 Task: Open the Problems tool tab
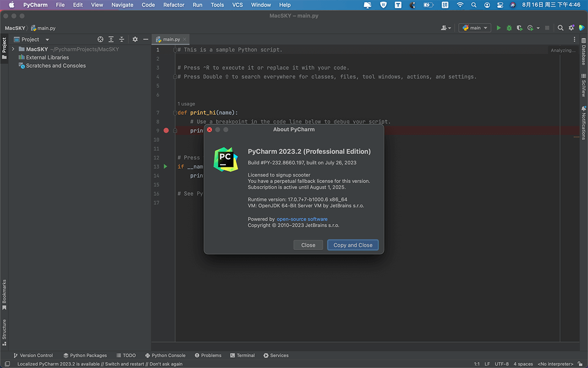pyautogui.click(x=208, y=355)
